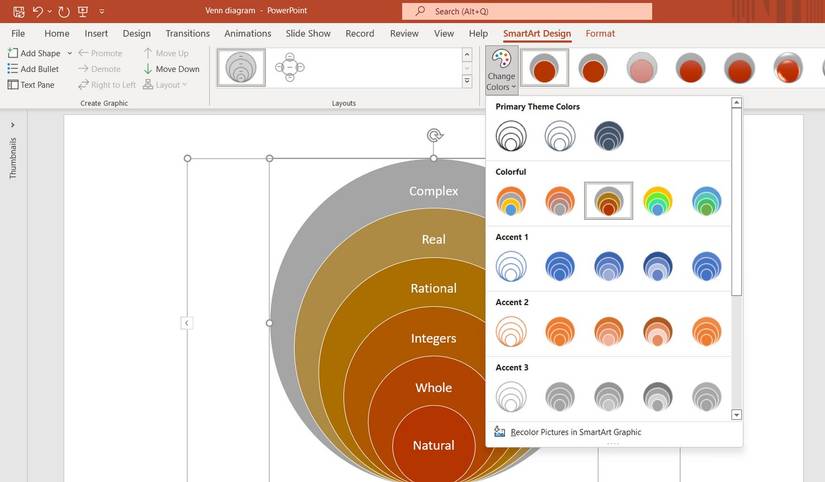Open the Undo history dropdown arrow
Image resolution: width=825 pixels, height=482 pixels.
[x=50, y=12]
